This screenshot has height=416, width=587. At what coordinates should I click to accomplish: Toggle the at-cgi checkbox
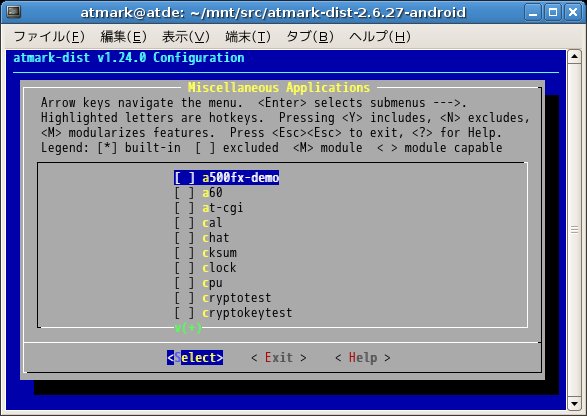click(x=185, y=208)
